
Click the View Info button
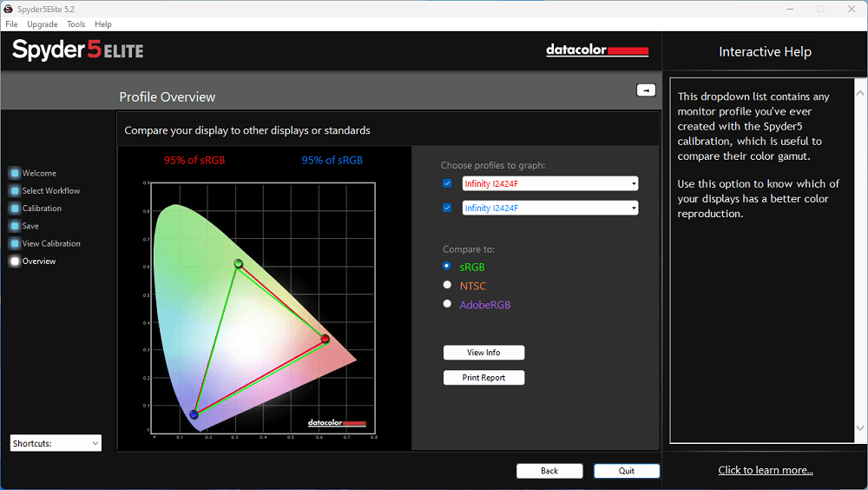[483, 353]
